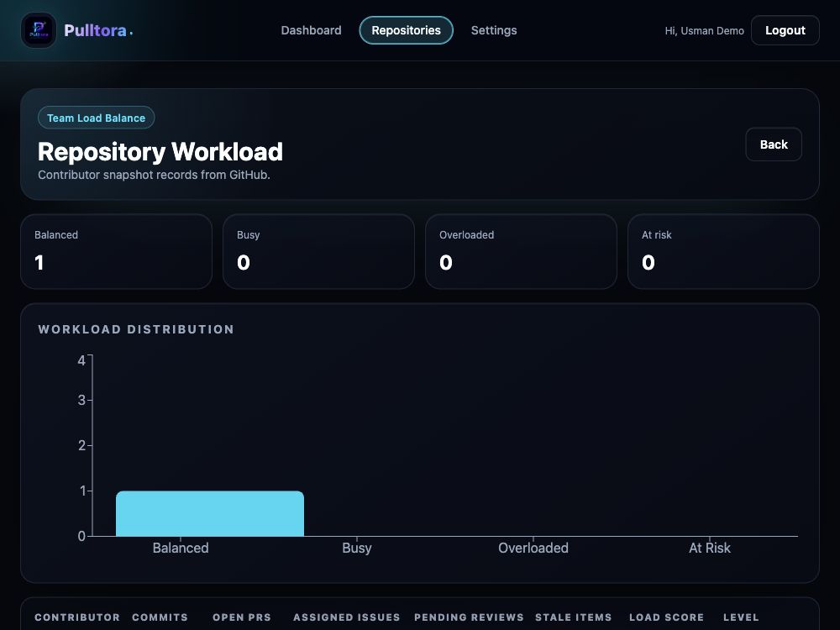Click the greeting 'Hi, Usman Demo'

pyautogui.click(x=704, y=31)
